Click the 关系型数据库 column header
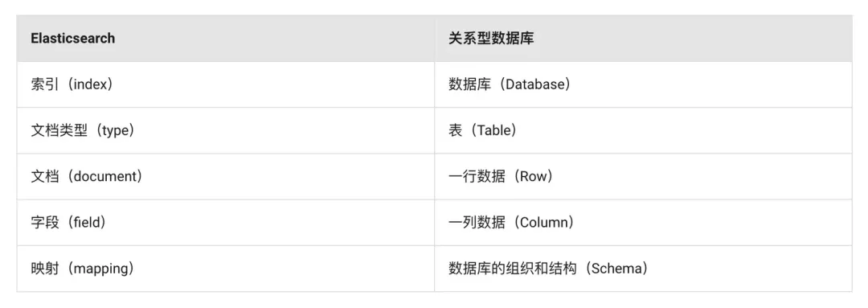The height and width of the screenshot is (308, 868). click(643, 39)
